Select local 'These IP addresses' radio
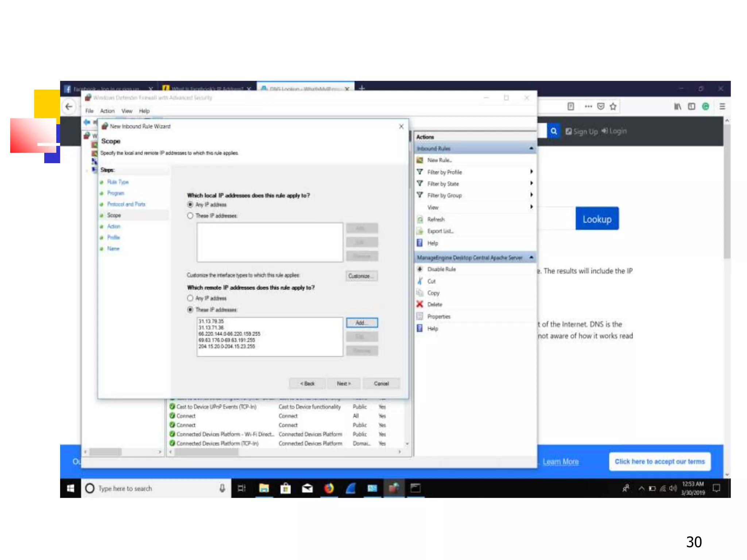747x560 pixels. (190, 216)
